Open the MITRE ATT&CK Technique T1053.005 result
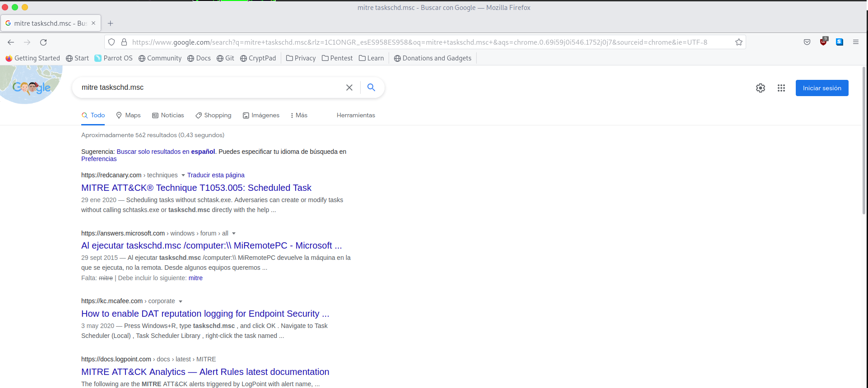868x388 pixels. (196, 188)
